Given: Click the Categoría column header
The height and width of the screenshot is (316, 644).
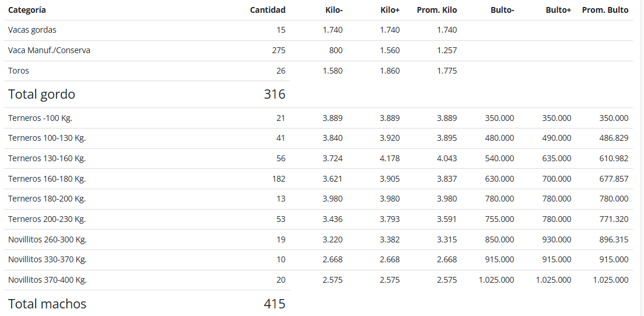Looking at the screenshot, I should (x=27, y=10).
